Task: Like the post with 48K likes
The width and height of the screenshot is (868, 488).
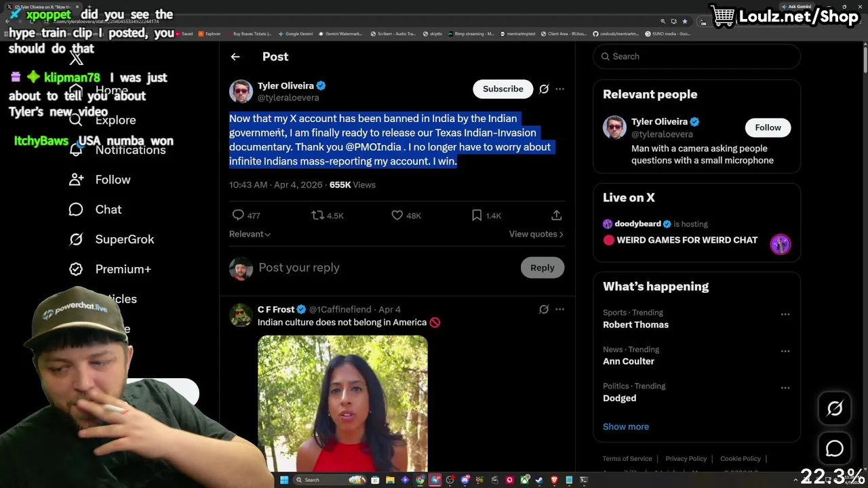Action: tap(397, 215)
